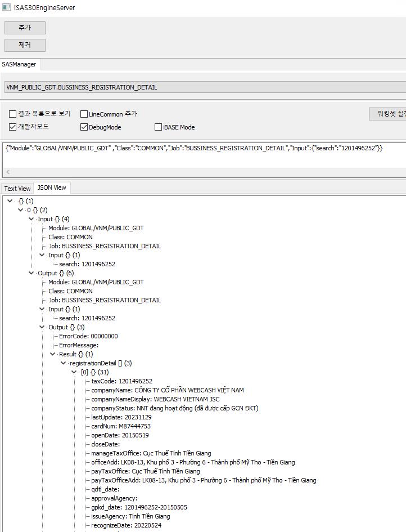Select the payTaxOfficeAdd row
The height and width of the screenshot is (532, 406).
click(x=204, y=480)
